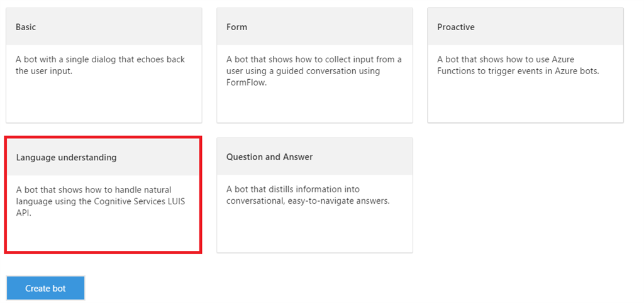The image size is (644, 303).
Task: Click the "Basic" title text
Action: click(x=26, y=27)
